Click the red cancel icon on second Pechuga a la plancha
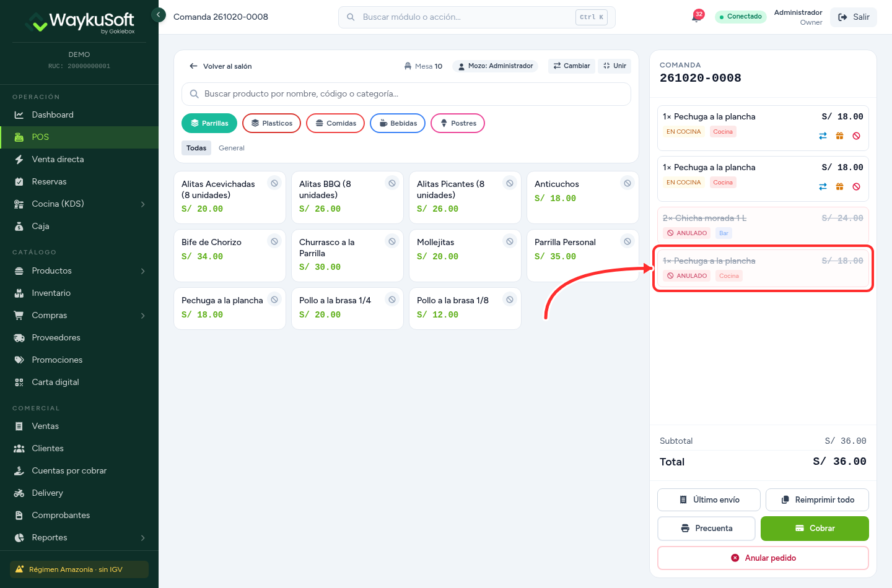The width and height of the screenshot is (892, 588). 856,187
